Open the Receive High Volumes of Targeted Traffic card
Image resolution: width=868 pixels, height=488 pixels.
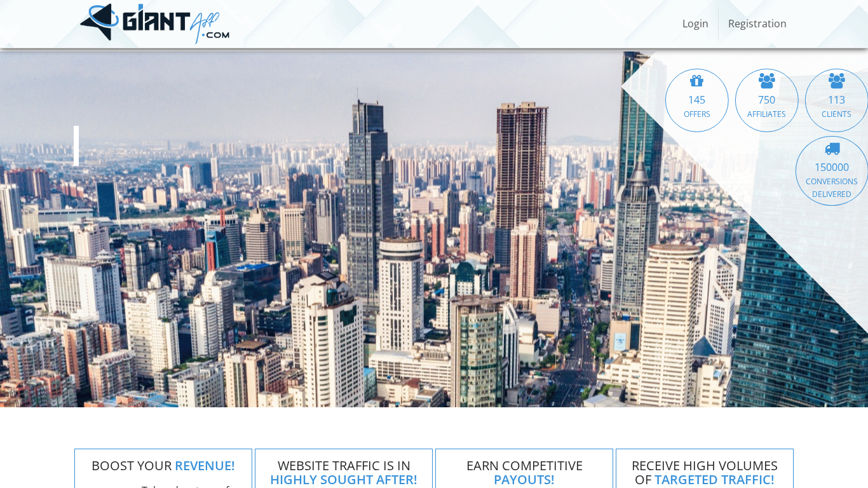point(705,472)
